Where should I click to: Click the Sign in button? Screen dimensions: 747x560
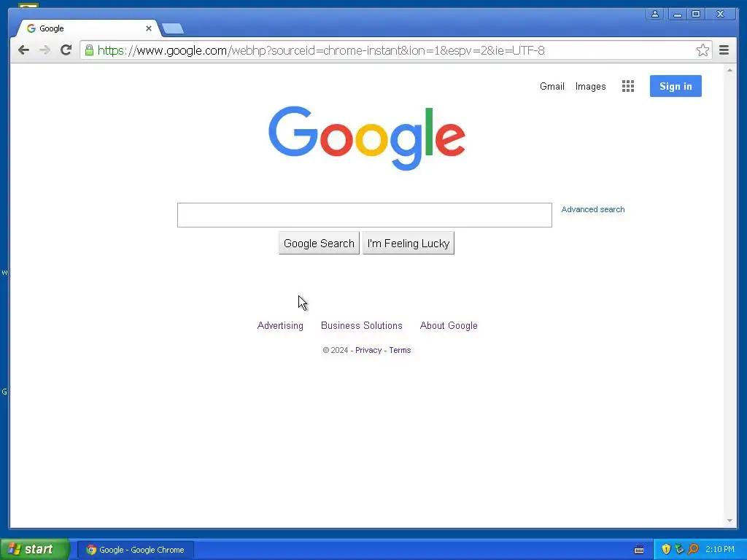pos(676,86)
